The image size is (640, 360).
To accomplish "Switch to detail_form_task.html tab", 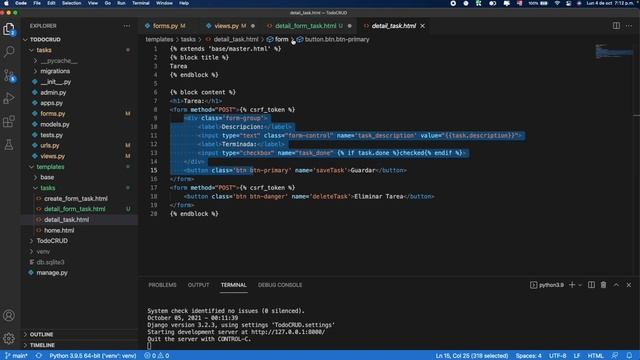I will click(305, 26).
